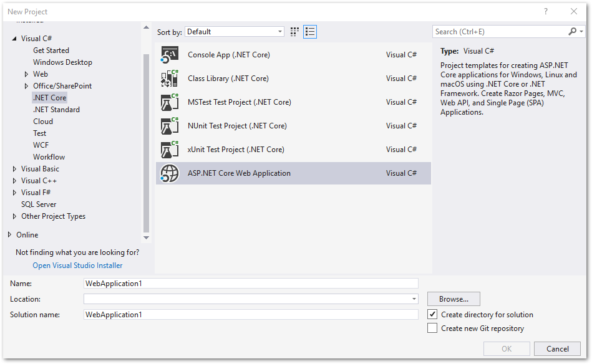Open the Location path dropdown

(x=414, y=299)
